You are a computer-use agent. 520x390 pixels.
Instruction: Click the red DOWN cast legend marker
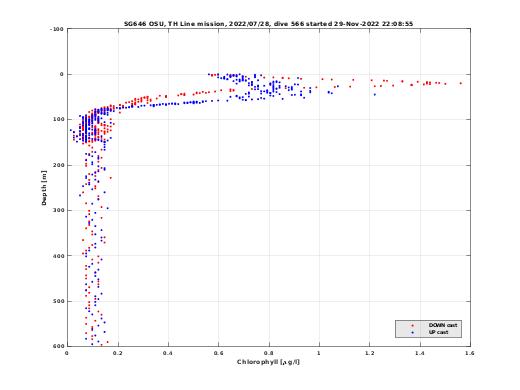[x=413, y=325]
